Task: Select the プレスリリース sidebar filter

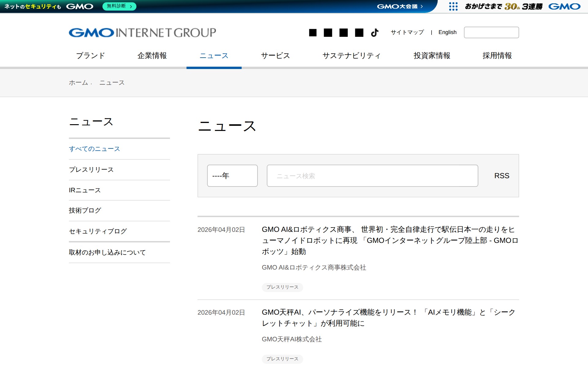Action: point(91,169)
